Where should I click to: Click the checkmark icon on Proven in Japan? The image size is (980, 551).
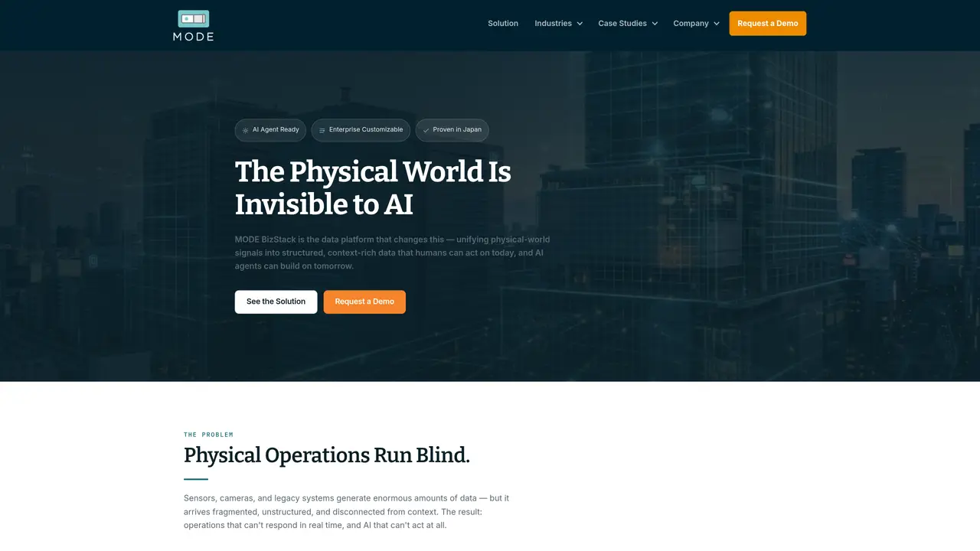point(426,130)
